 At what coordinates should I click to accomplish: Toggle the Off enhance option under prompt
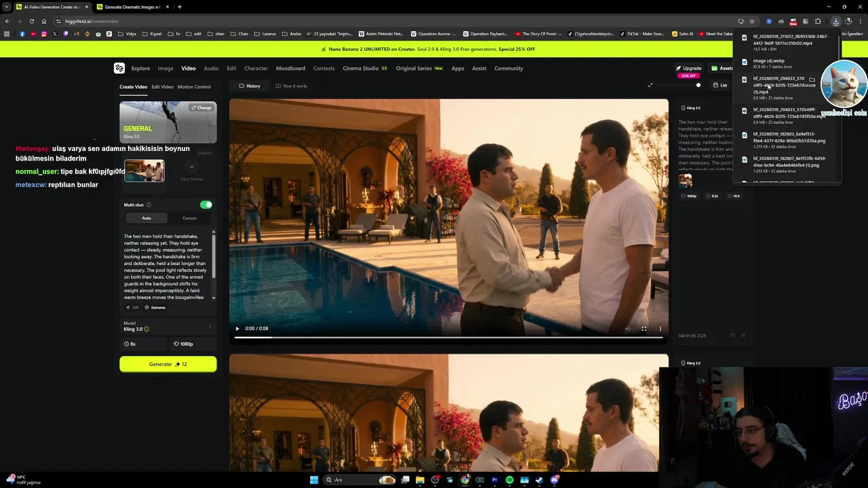132,308
